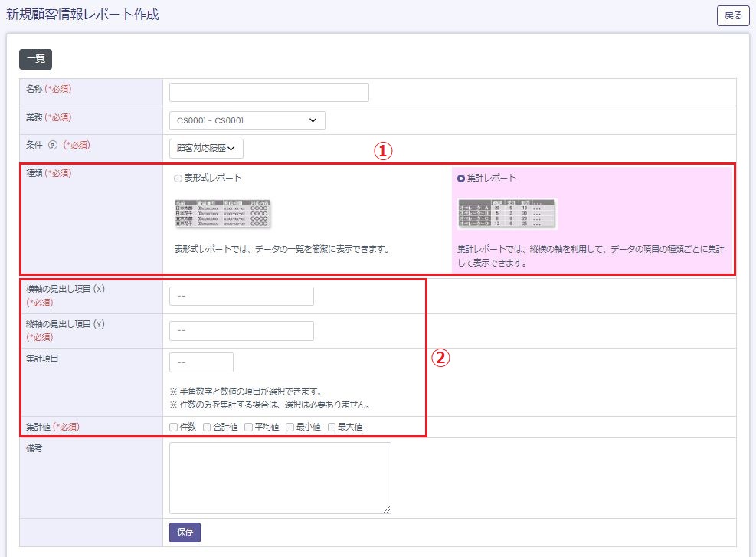Click the help icon next to 条件
Viewport: 756px width, 557px height.
[x=53, y=144]
